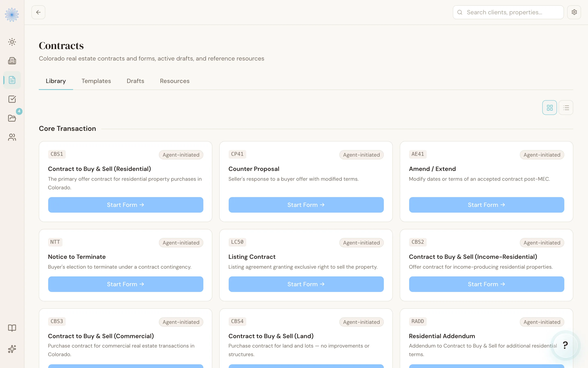Click the CBS2 form code tag

click(x=418, y=242)
